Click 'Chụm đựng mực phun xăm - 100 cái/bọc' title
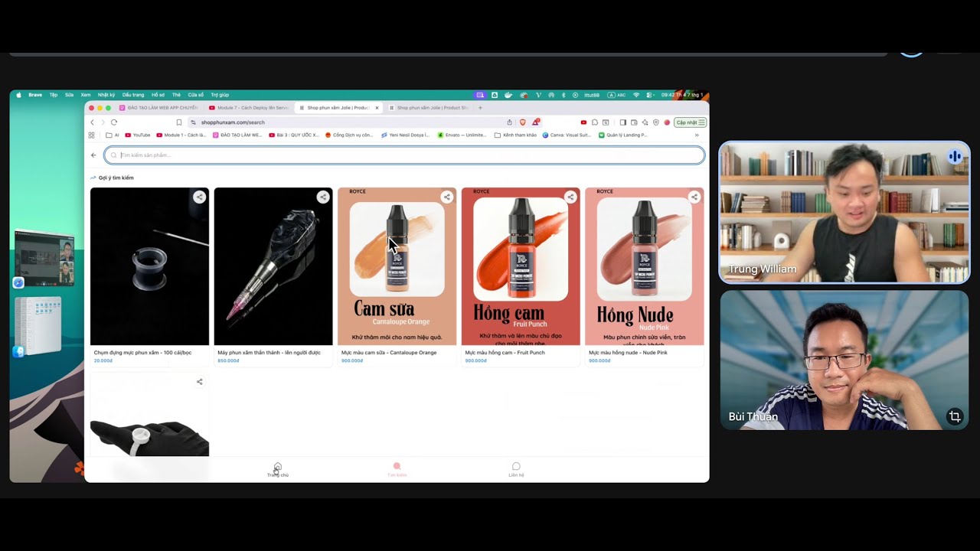Image resolution: width=980 pixels, height=551 pixels. click(x=142, y=353)
